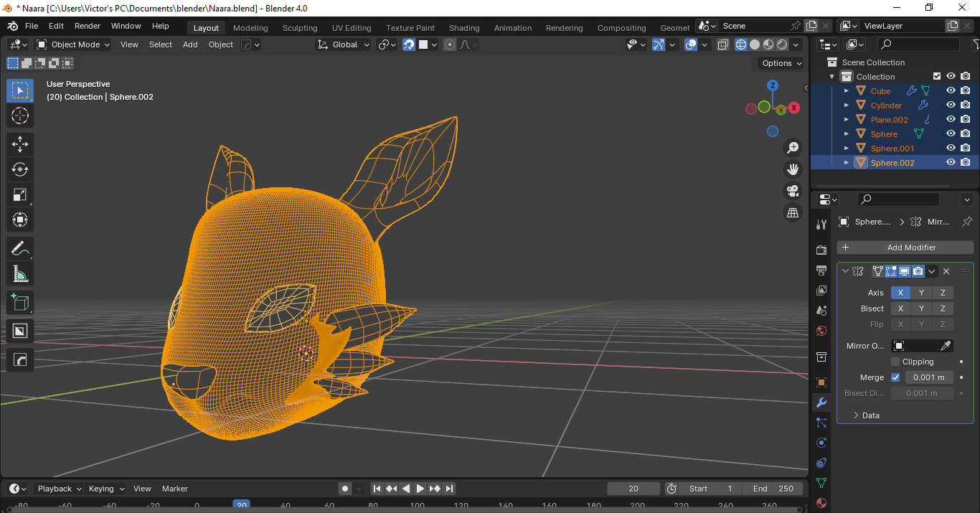Screen dimensions: 980x513
Task: Select the Measure ruler tool
Action: [x=20, y=274]
